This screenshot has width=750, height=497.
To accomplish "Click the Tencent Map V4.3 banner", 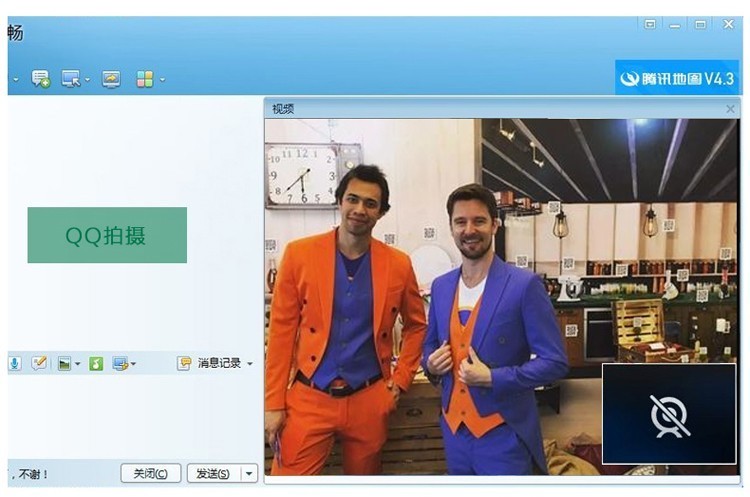I will tap(676, 78).
